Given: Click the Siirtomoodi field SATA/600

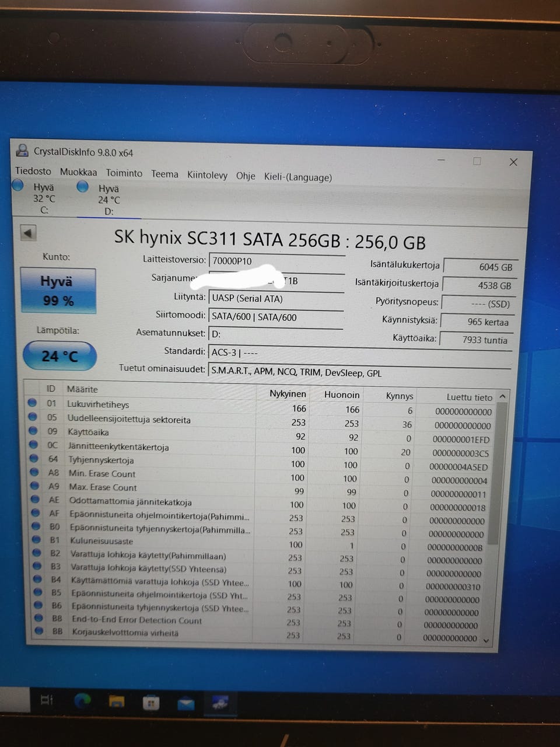Looking at the screenshot, I should (276, 317).
